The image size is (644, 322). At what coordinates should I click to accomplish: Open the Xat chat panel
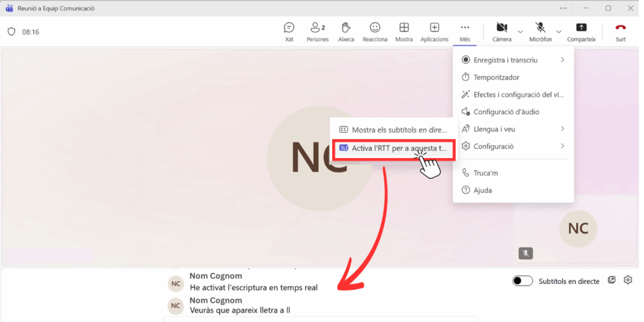click(x=289, y=31)
